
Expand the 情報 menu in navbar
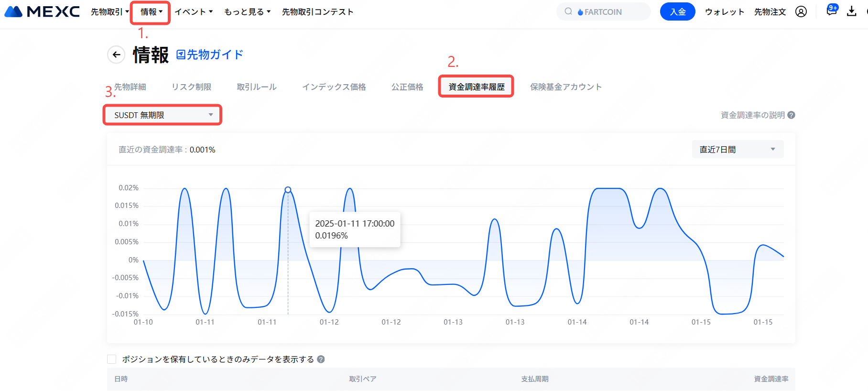[151, 12]
